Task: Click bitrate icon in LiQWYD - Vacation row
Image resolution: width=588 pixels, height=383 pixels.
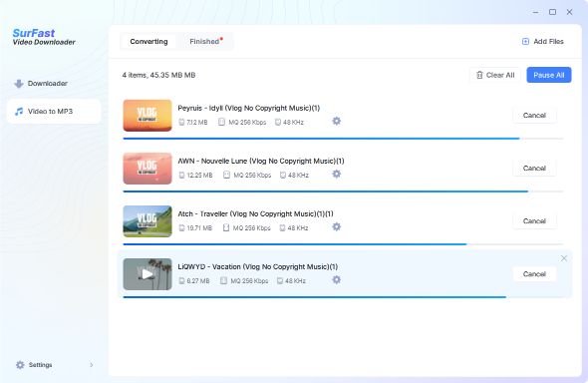Action: tap(223, 281)
